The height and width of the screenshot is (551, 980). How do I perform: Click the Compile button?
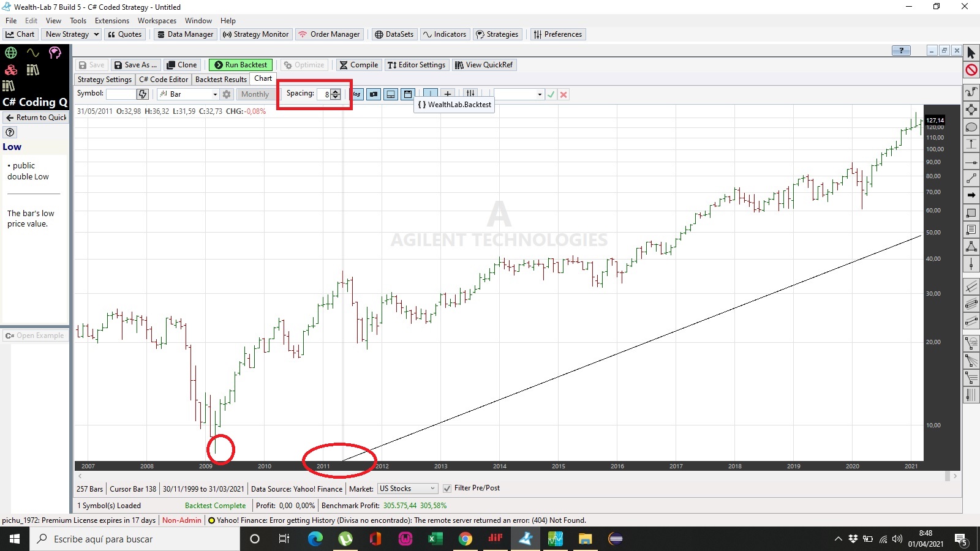(359, 65)
